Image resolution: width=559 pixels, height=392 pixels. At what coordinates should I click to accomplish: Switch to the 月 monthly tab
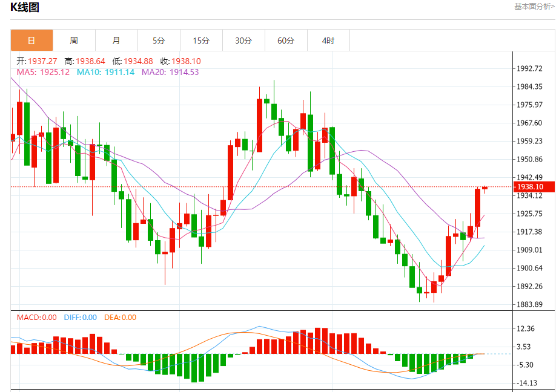[116, 41]
